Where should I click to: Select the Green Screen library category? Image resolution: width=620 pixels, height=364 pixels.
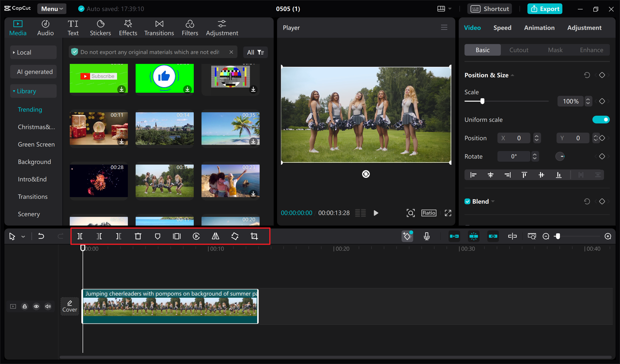[36, 144]
